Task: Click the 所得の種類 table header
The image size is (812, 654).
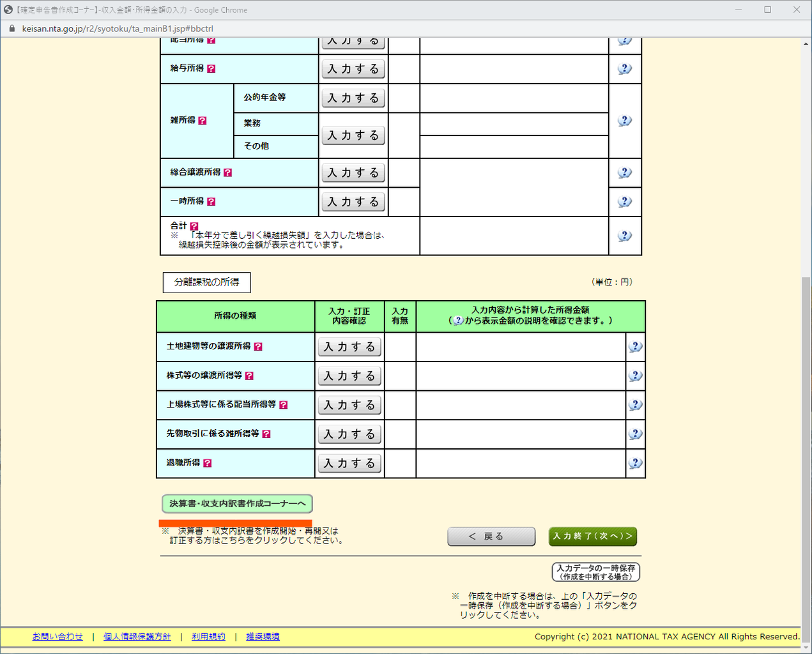Action: pyautogui.click(x=235, y=316)
